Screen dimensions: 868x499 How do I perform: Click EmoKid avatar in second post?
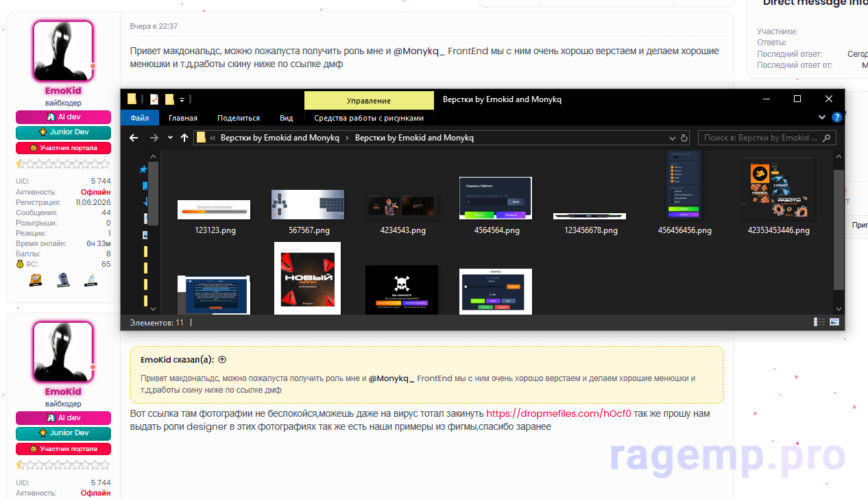[x=62, y=352]
